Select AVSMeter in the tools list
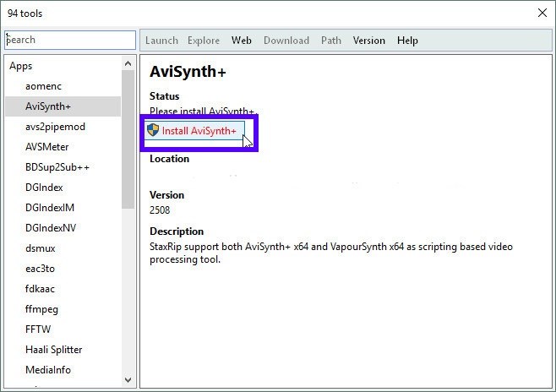This screenshot has height=392, width=556. click(47, 147)
